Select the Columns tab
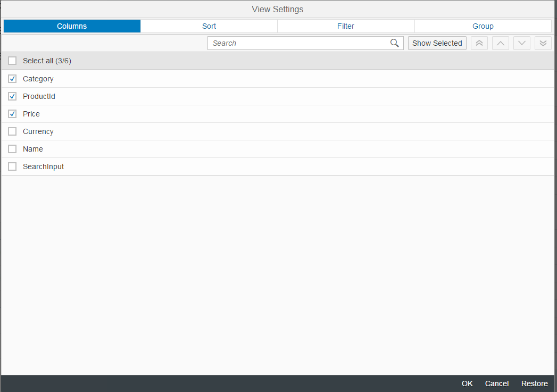Image resolution: width=557 pixels, height=392 pixels. point(72,26)
